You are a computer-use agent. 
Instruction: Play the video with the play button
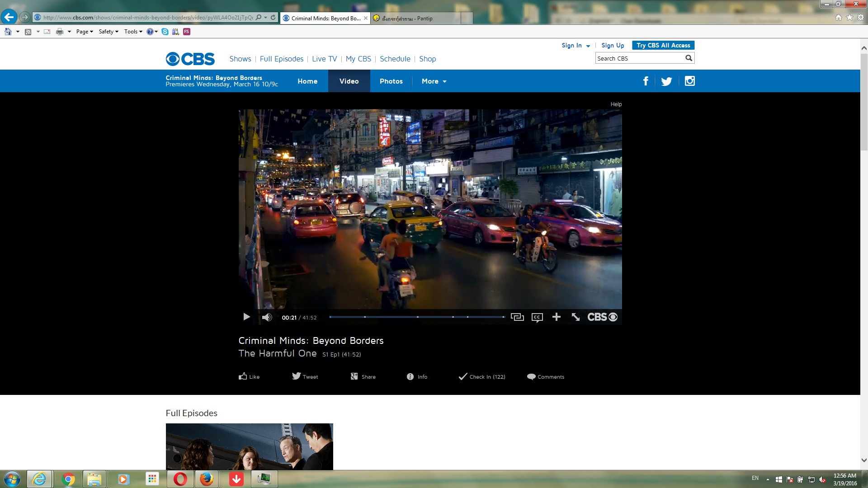(246, 317)
